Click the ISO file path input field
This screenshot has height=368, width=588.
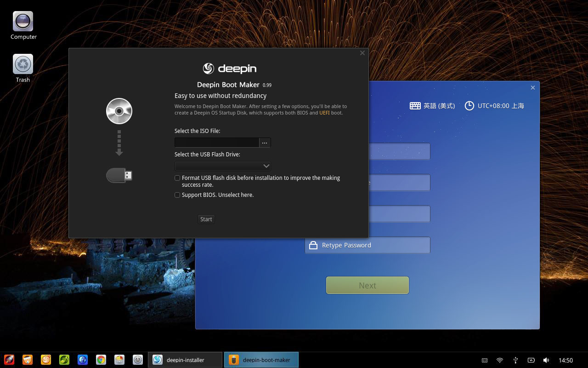click(x=217, y=143)
